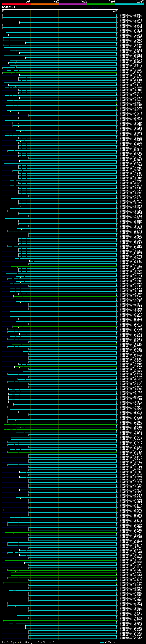Screen dimensions: 146x644
Task: Open hit UniRef100_A2SY44
Action: (131, 20)
